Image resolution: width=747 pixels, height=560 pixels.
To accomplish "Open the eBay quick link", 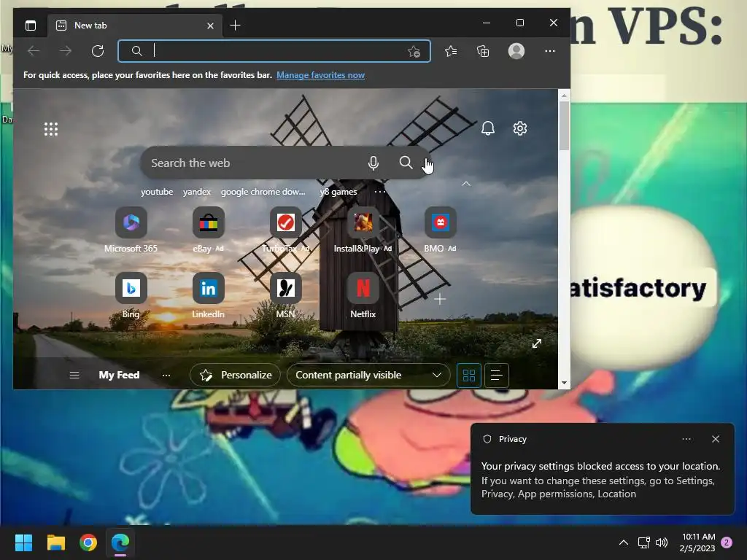I will click(208, 230).
